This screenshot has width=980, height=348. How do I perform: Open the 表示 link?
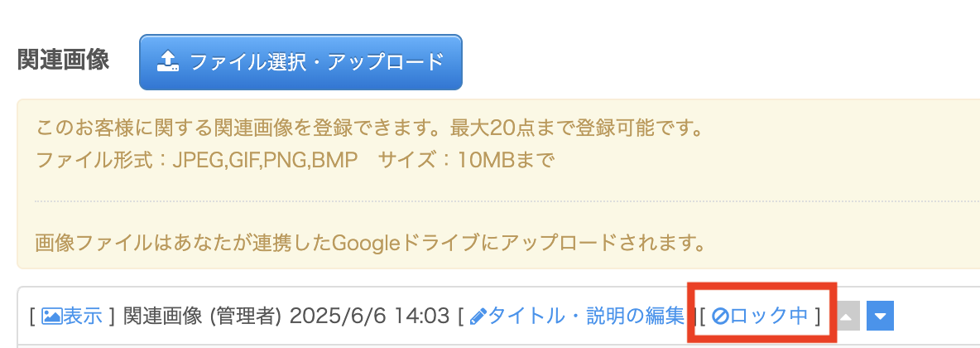tap(83, 316)
